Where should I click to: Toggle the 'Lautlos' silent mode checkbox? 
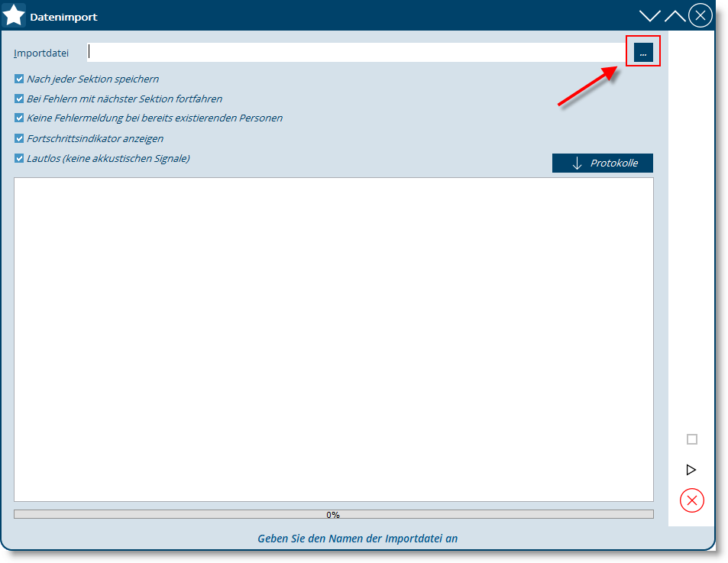click(20, 159)
